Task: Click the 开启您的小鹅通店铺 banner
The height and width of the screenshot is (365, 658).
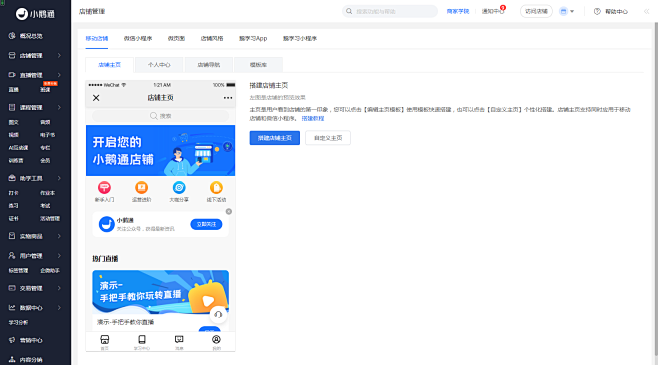Action: click(x=160, y=151)
